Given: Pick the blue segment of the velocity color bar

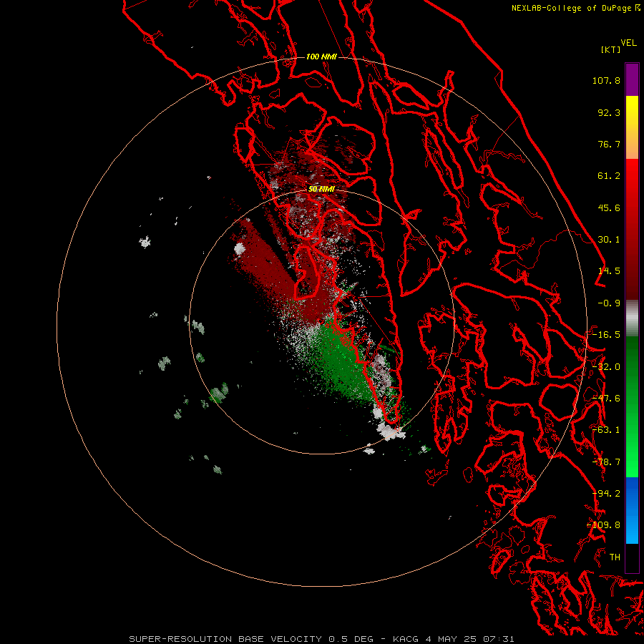Looking at the screenshot, I should (x=632, y=510).
